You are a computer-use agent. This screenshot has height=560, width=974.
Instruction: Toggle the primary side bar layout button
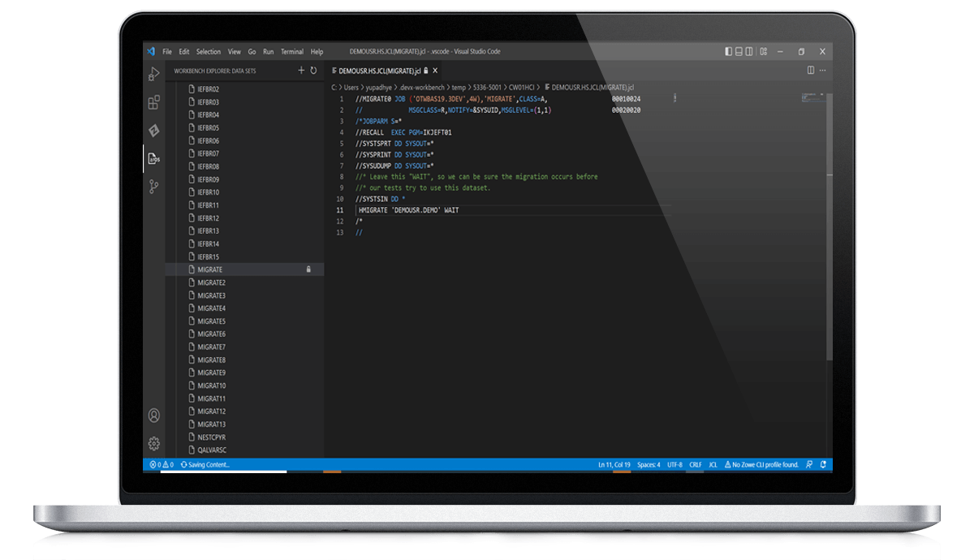[x=729, y=51]
